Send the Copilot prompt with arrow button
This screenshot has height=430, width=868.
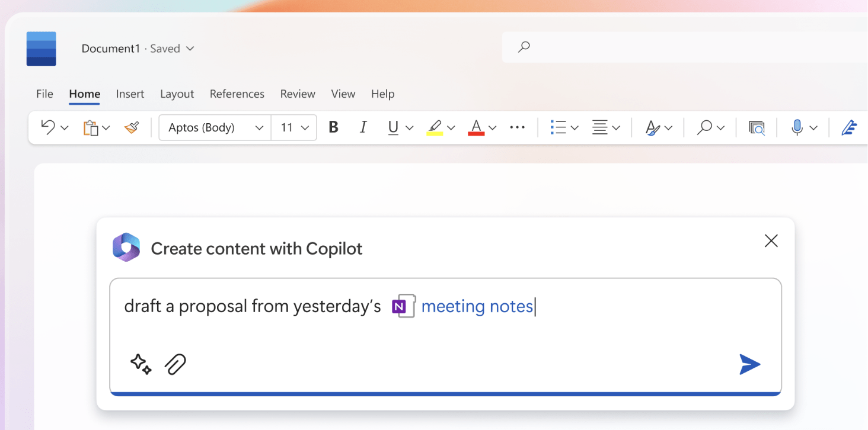750,364
